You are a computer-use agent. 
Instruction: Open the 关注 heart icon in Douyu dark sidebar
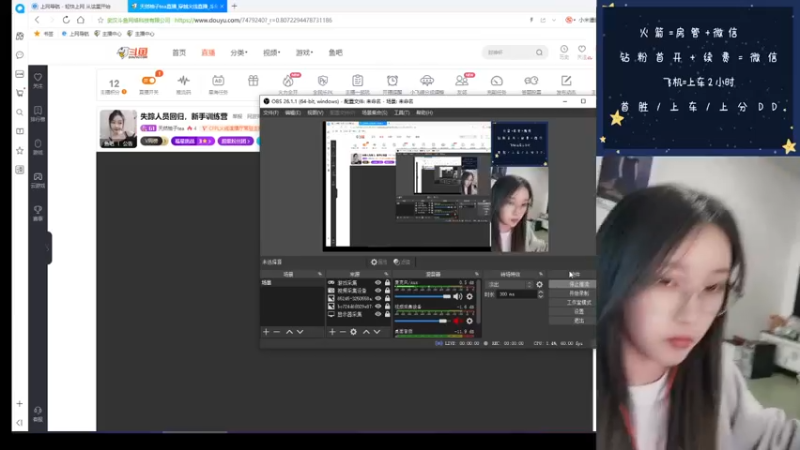38,77
